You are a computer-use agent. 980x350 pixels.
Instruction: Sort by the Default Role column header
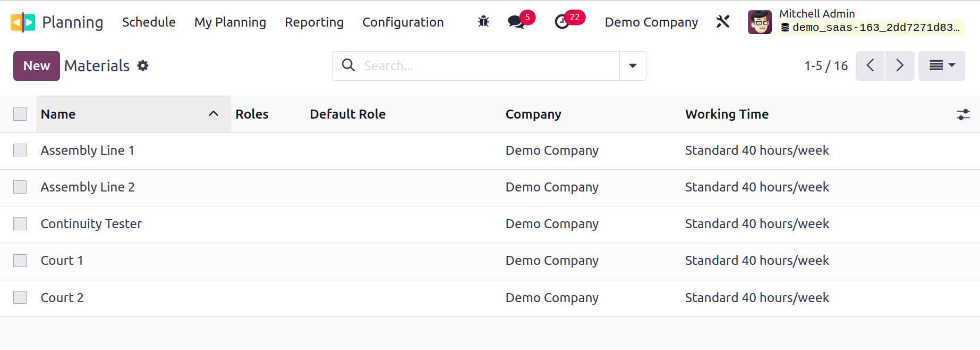click(348, 114)
